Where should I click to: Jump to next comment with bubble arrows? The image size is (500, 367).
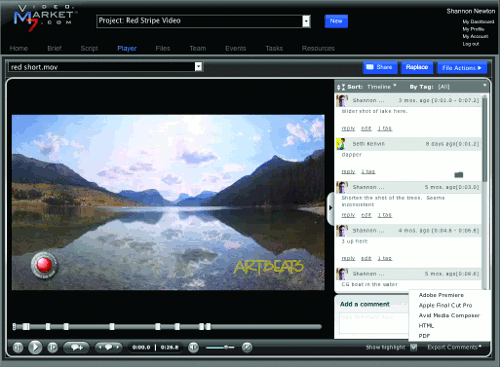click(118, 347)
